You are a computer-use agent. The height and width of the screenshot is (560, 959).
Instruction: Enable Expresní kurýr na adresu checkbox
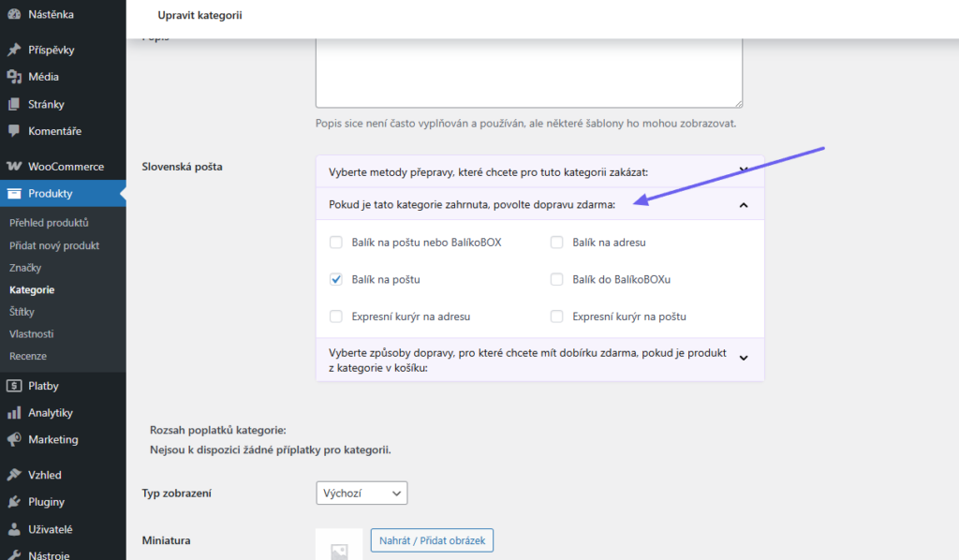pos(336,317)
